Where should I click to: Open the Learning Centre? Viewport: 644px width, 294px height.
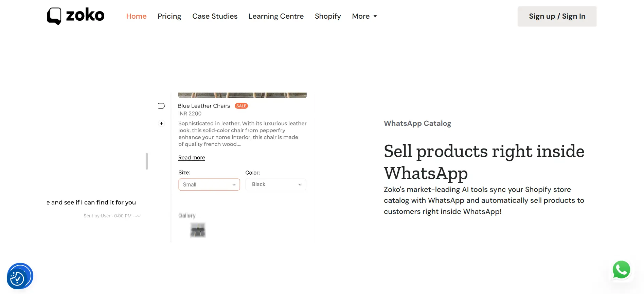[276, 16]
